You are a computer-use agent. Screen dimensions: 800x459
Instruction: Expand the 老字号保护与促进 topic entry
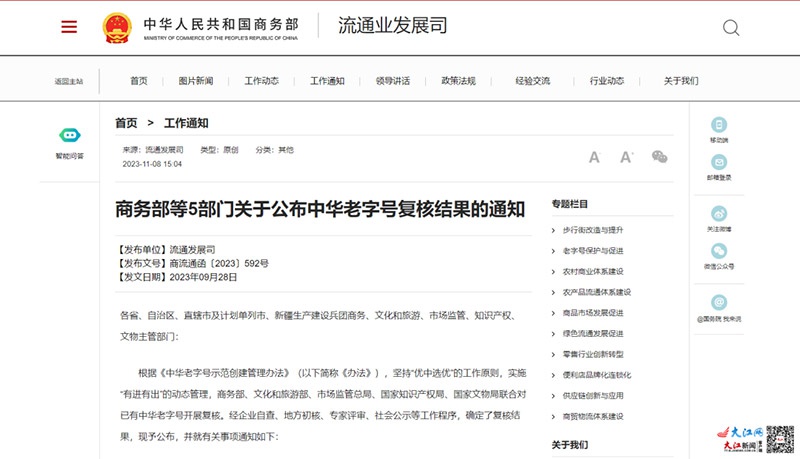click(x=591, y=251)
